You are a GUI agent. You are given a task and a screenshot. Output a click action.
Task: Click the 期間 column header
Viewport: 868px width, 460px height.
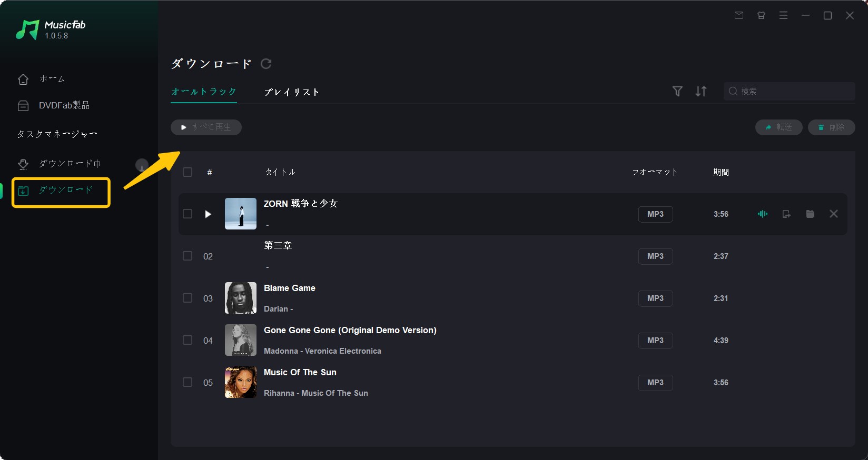(x=721, y=172)
